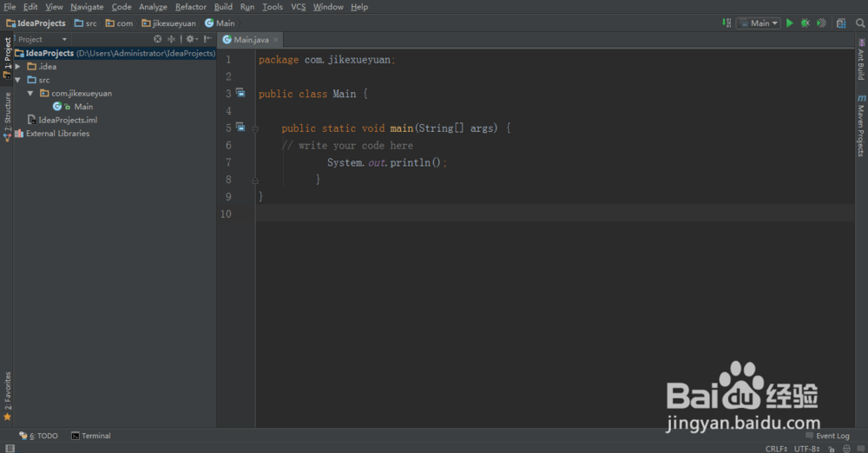Open the Refactor menu

190,7
